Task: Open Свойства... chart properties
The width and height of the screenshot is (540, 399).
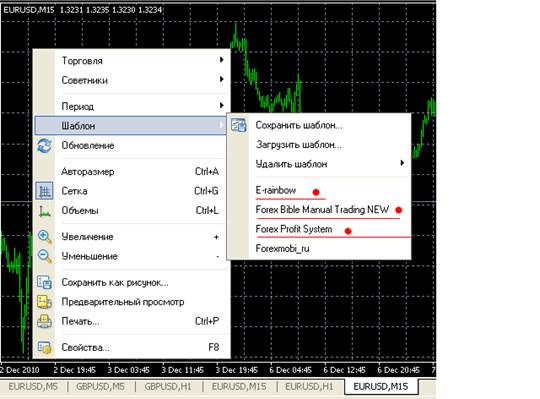Action: [132, 347]
